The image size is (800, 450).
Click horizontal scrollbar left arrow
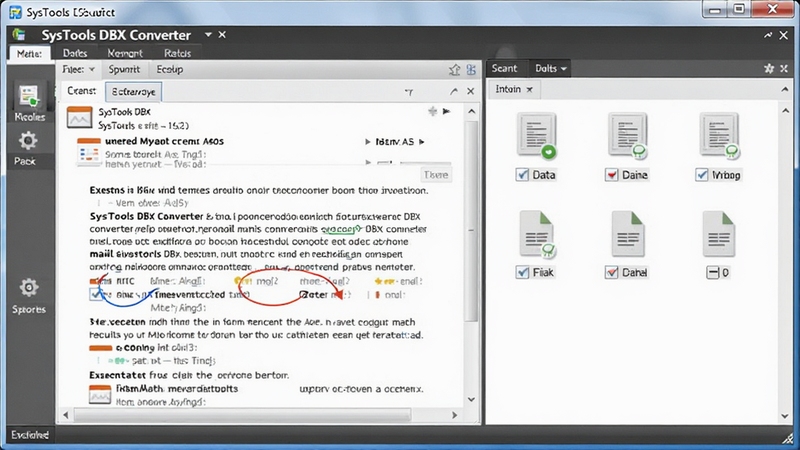[65, 415]
